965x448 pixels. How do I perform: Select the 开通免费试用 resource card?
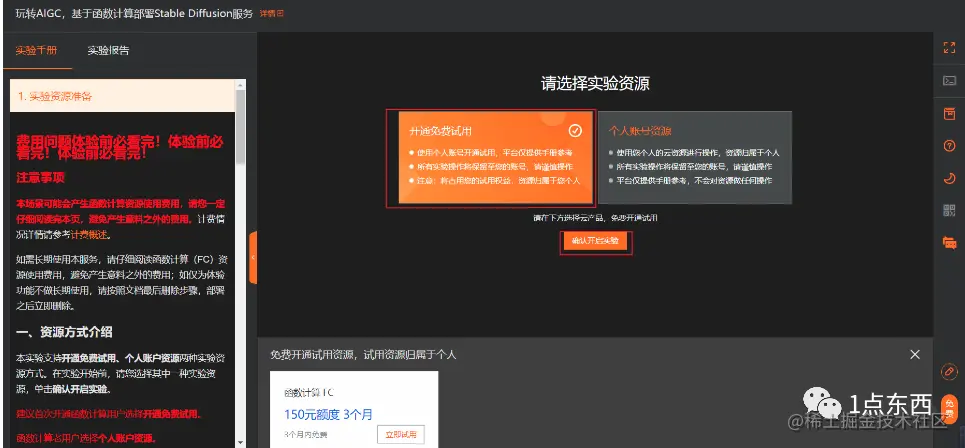click(x=495, y=157)
